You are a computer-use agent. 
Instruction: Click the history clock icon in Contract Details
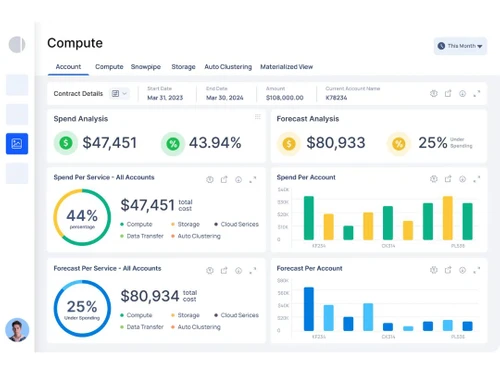[x=434, y=94]
